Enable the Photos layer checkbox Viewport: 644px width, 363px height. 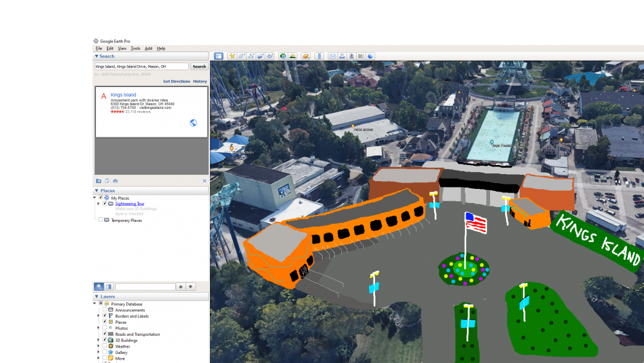click(x=105, y=328)
